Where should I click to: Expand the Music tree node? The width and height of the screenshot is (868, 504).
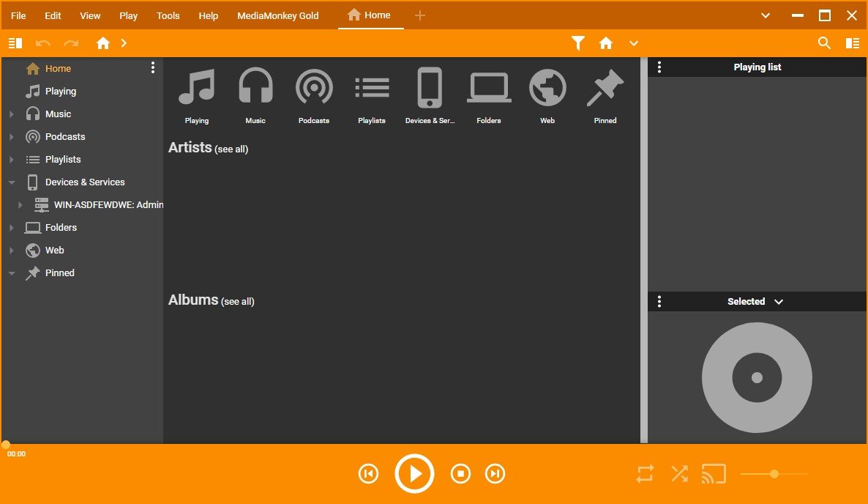12,114
